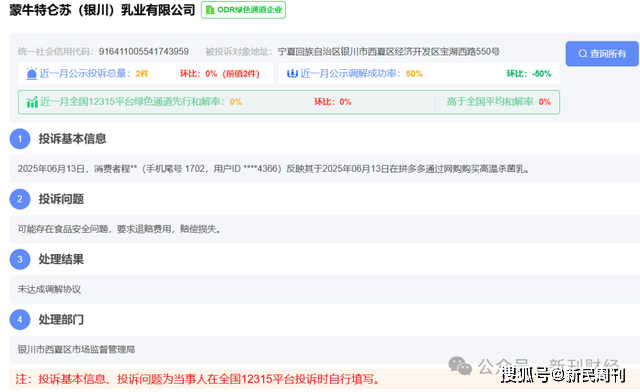
Task: Click the 统一社会信用代码 label
Action: [x=56, y=51]
